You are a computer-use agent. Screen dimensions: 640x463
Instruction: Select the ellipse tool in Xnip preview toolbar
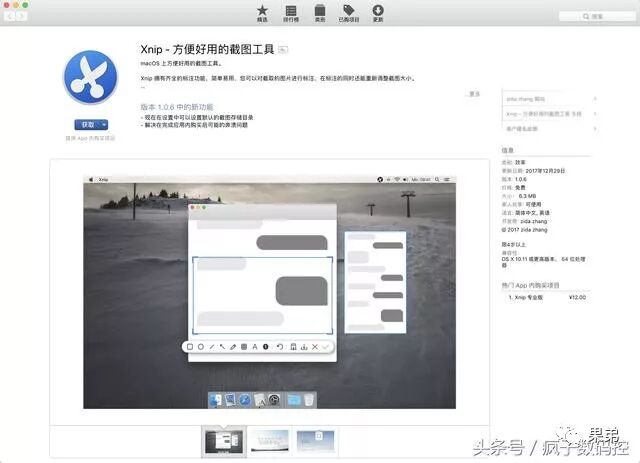point(201,347)
